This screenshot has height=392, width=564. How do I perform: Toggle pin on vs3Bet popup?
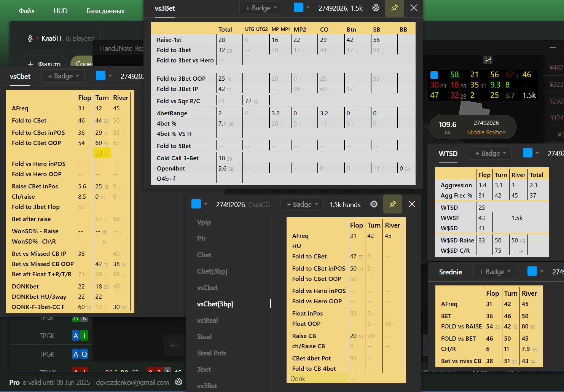[x=395, y=8]
